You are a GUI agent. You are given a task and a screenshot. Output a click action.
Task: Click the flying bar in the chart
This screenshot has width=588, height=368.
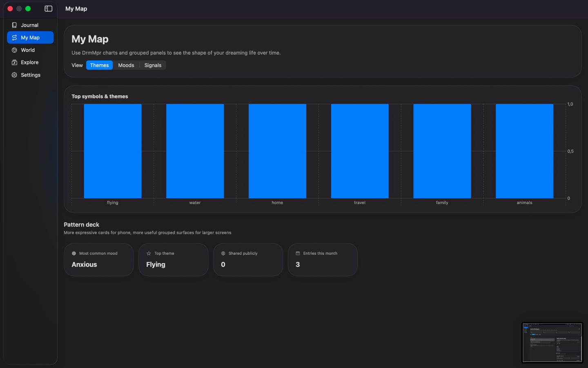click(x=113, y=151)
